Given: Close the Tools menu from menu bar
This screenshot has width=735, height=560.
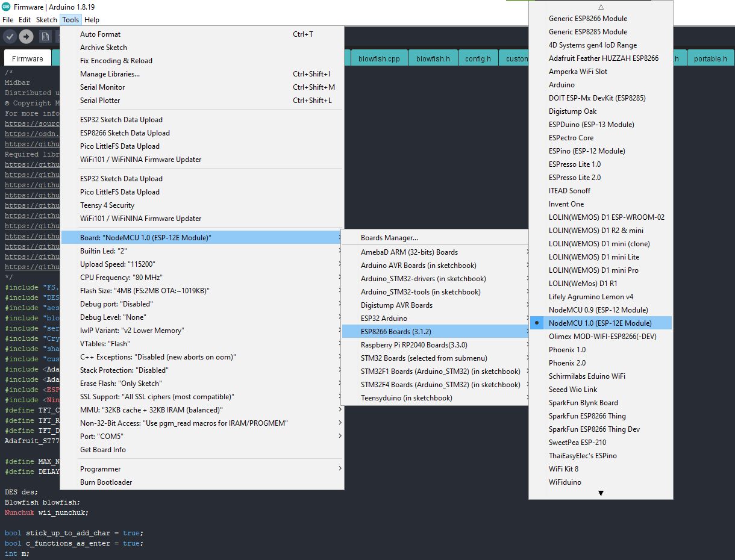Looking at the screenshot, I should coord(70,20).
